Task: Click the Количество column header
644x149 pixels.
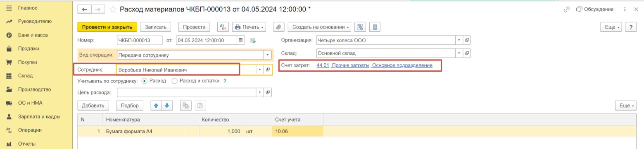Action: coord(235,120)
